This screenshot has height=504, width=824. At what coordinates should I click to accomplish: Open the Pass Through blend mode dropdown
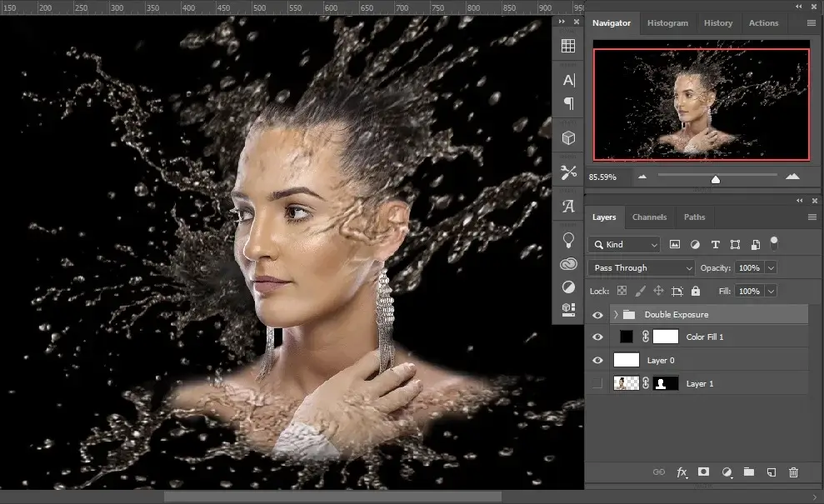tap(641, 267)
